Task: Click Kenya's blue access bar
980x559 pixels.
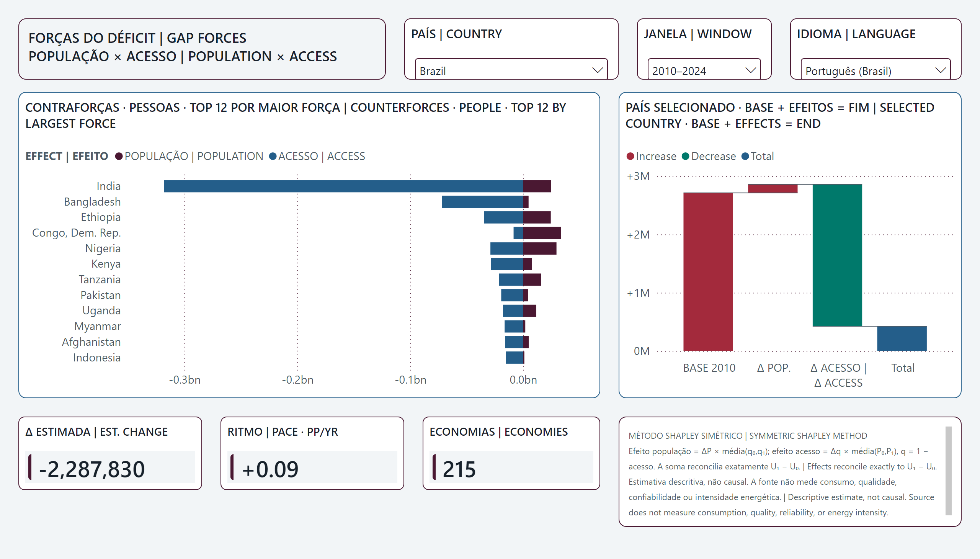Action: (507, 264)
